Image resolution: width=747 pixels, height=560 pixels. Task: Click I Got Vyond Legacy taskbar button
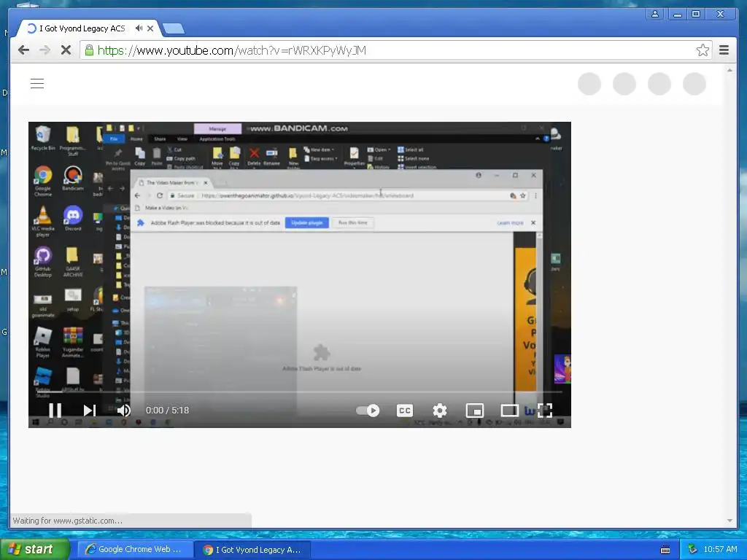pyautogui.click(x=253, y=550)
